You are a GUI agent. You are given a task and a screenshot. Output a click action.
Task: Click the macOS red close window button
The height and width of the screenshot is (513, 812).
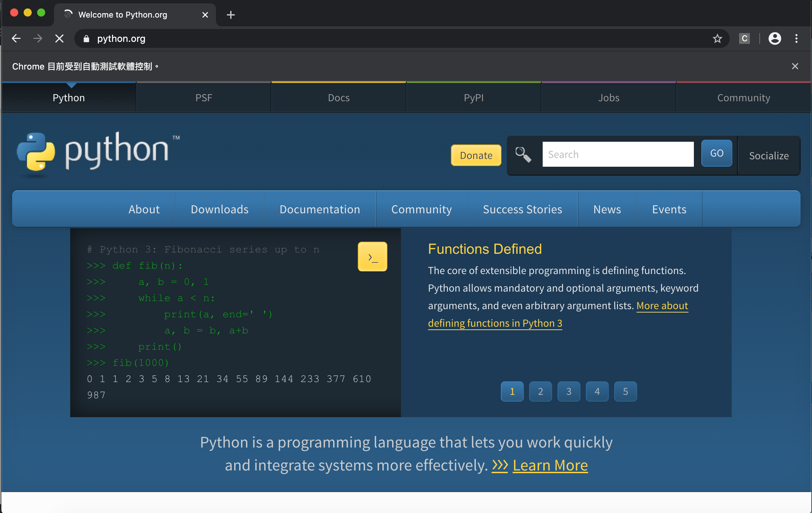(x=14, y=13)
